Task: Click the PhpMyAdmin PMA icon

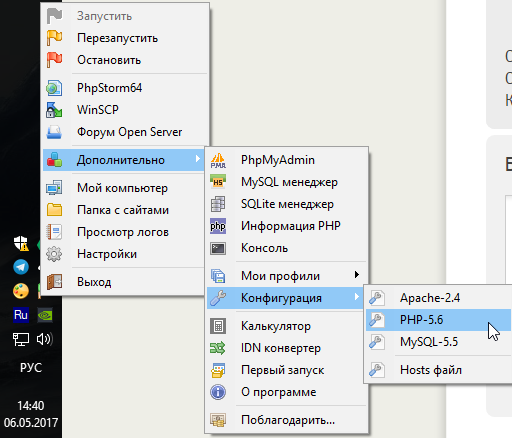Action: click(x=218, y=160)
